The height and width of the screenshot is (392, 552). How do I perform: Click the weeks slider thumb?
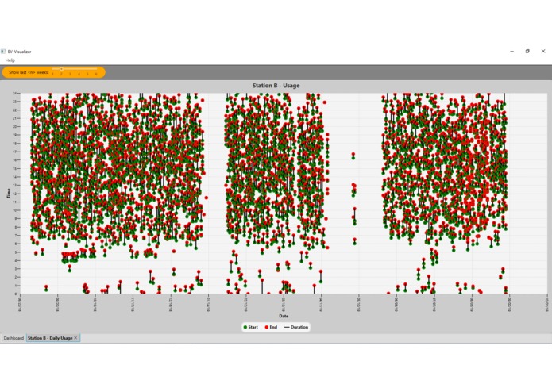coord(61,69)
